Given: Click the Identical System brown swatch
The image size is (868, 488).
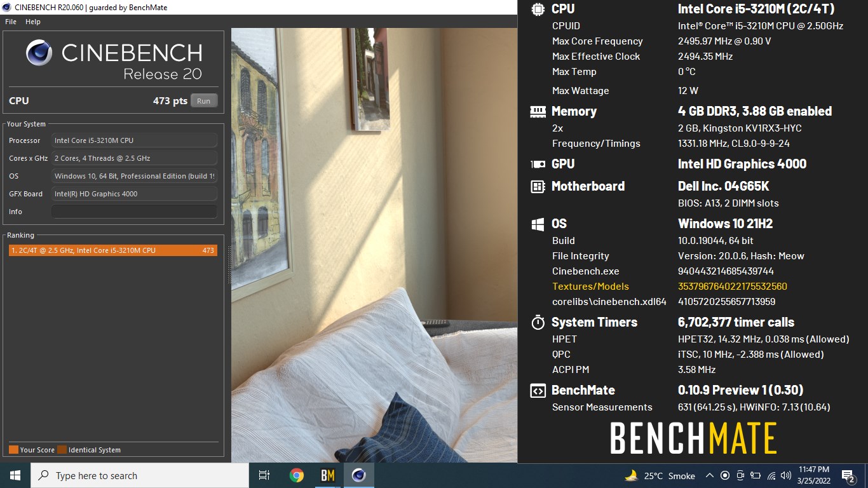Looking at the screenshot, I should click(62, 450).
